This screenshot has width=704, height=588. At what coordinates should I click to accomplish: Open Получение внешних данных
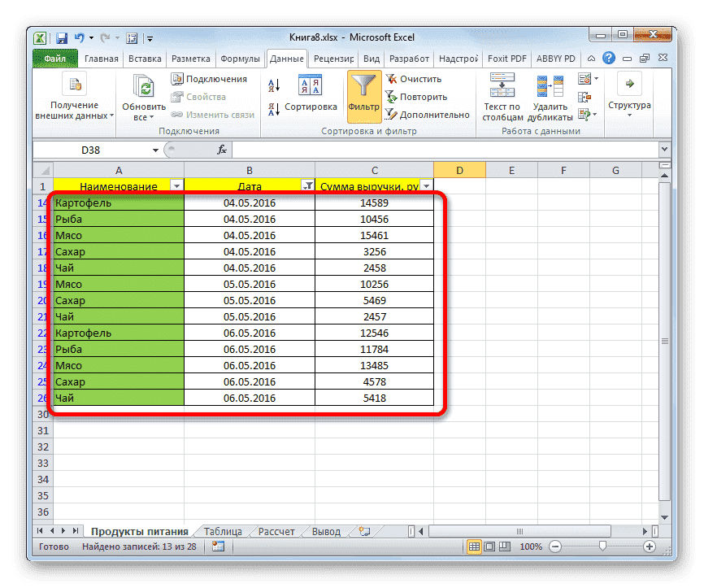pos(73,91)
